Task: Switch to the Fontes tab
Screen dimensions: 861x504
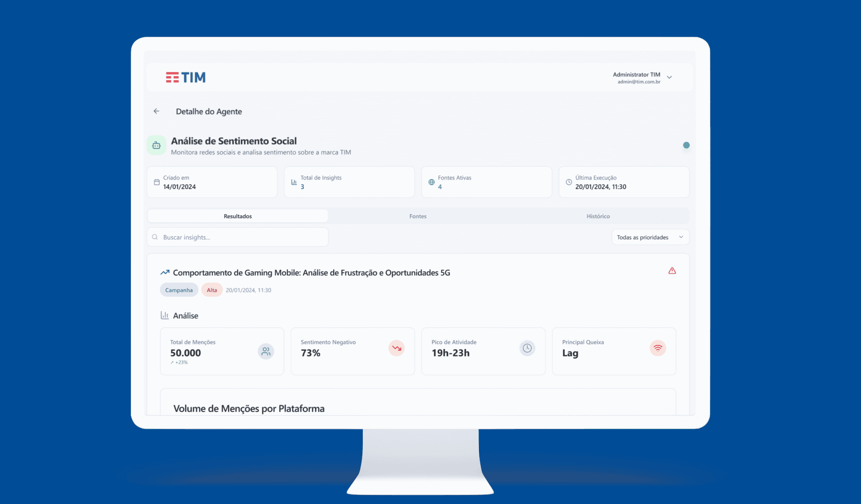Action: [x=417, y=216]
